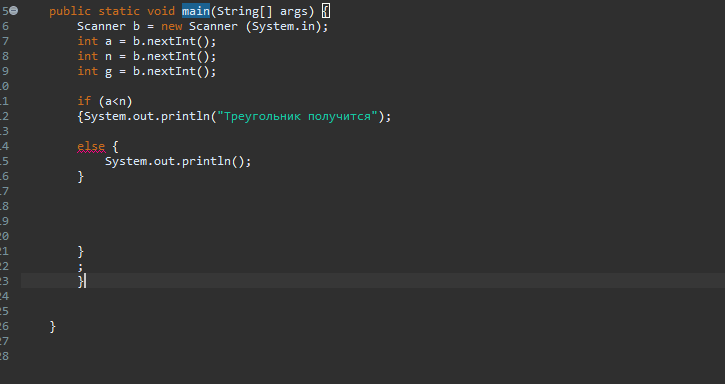The height and width of the screenshot is (384, 725).
Task: Click the empty System.out.println() call
Action: (178, 161)
